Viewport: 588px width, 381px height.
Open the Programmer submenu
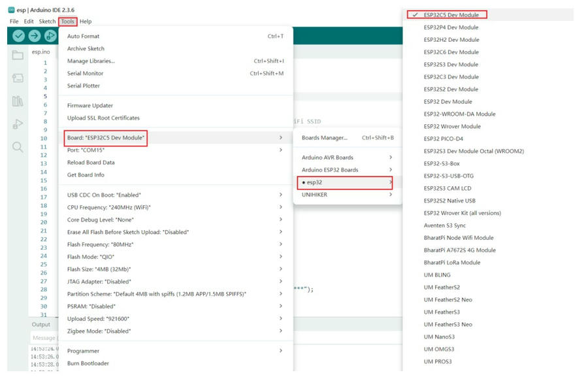[176, 351]
